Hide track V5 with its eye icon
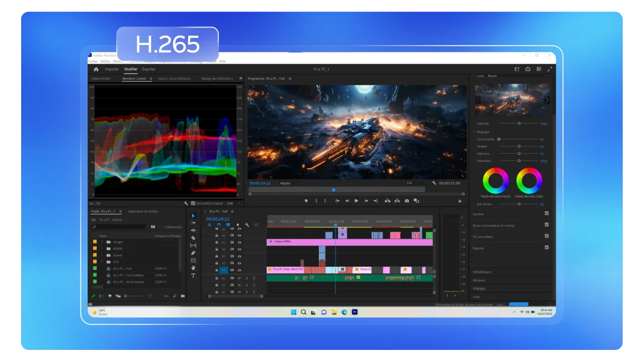This screenshot has width=644, height=362. 239,242
